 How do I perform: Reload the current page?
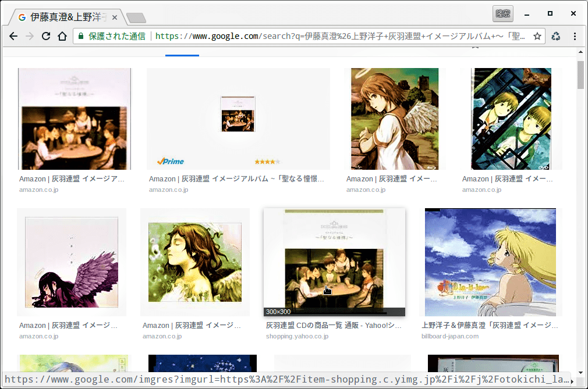(x=46, y=36)
